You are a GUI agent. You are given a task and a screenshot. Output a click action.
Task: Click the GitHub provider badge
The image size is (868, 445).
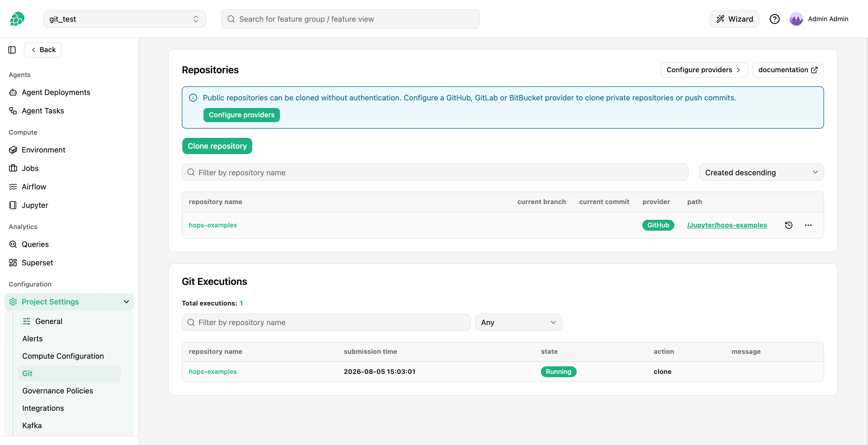tap(658, 225)
